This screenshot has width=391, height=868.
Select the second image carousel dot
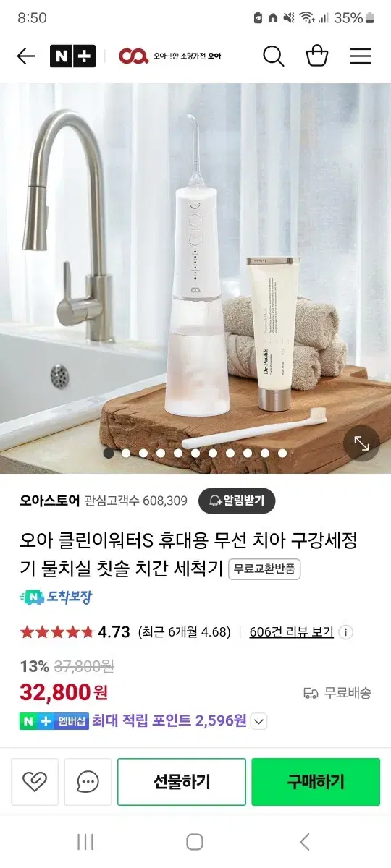click(126, 454)
